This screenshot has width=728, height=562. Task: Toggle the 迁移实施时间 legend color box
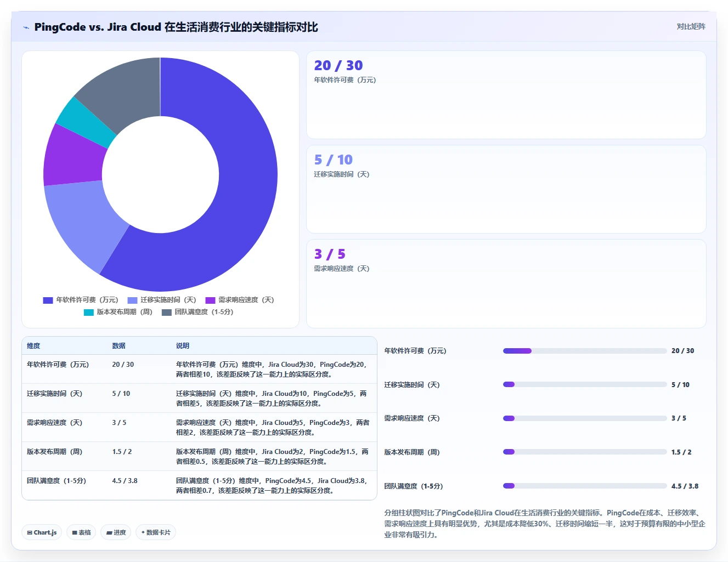tap(132, 300)
